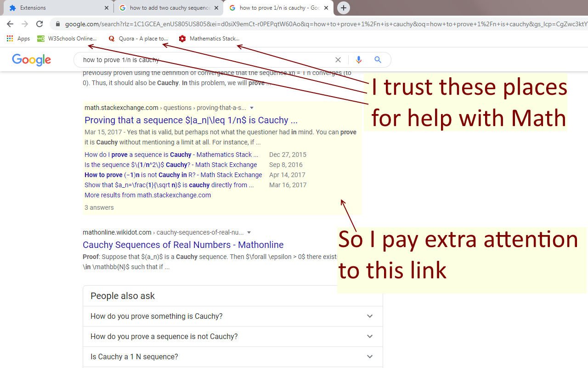Click the 'Apr 14, 2017' date
Viewport: 588px width, 368px height.
pos(287,175)
